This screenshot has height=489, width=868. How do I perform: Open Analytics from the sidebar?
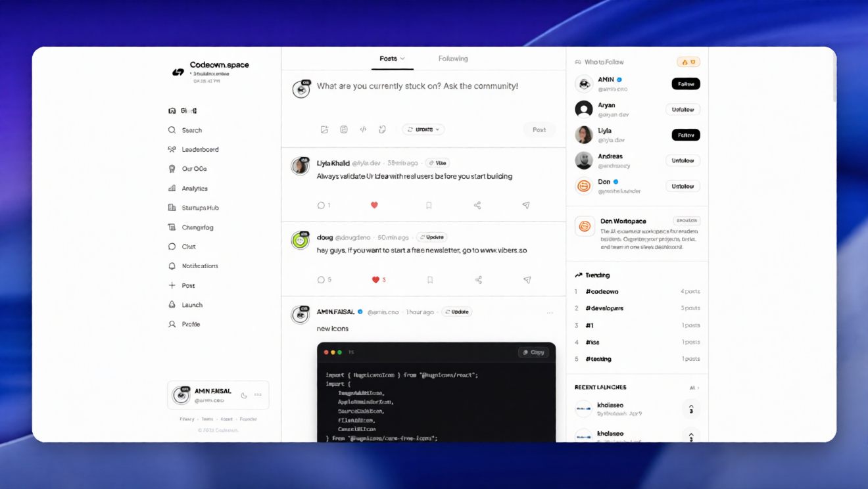point(188,189)
